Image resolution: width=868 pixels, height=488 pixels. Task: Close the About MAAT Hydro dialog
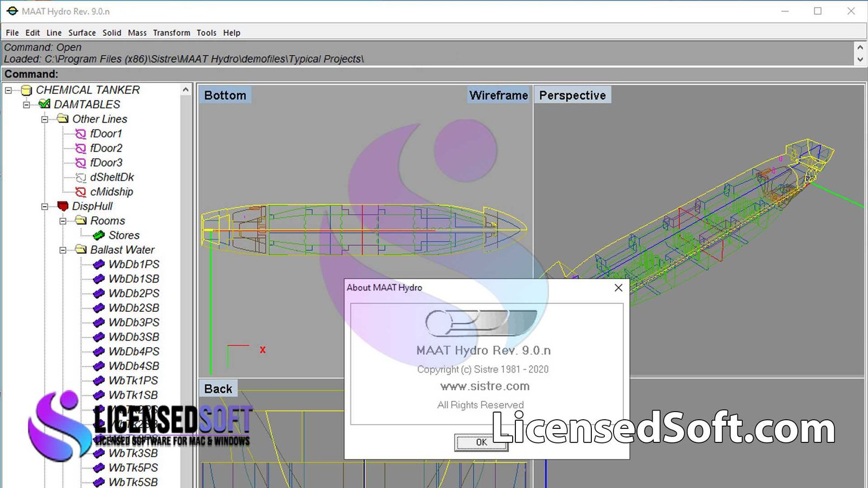[618, 288]
